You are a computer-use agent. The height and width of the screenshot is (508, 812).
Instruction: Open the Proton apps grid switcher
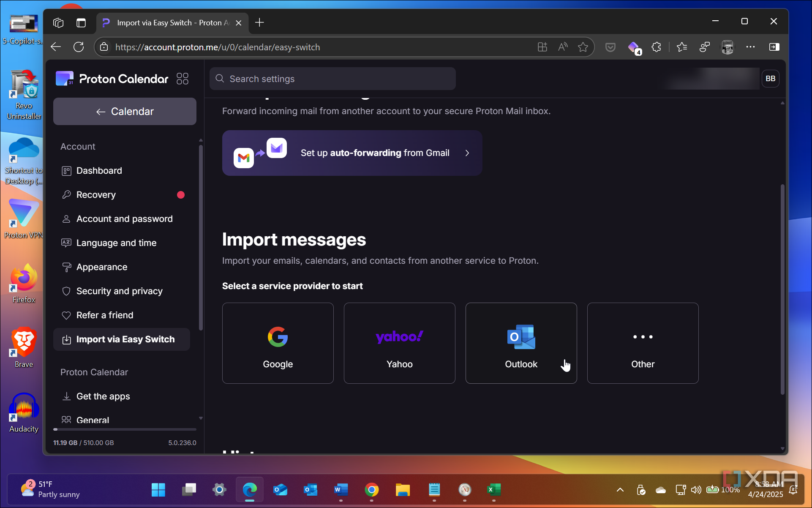point(183,79)
